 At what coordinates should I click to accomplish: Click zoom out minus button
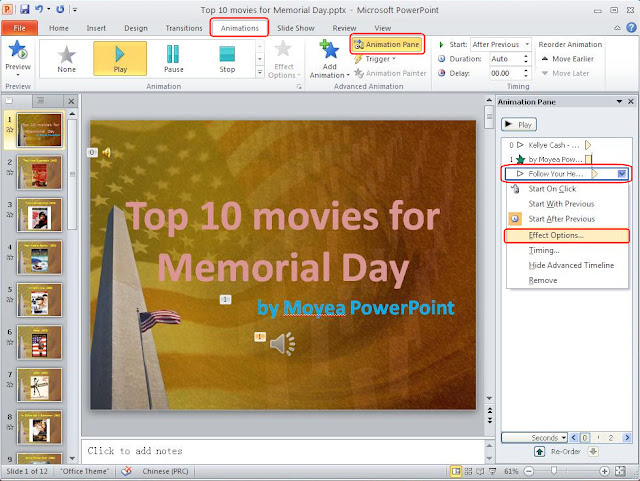coord(529,472)
